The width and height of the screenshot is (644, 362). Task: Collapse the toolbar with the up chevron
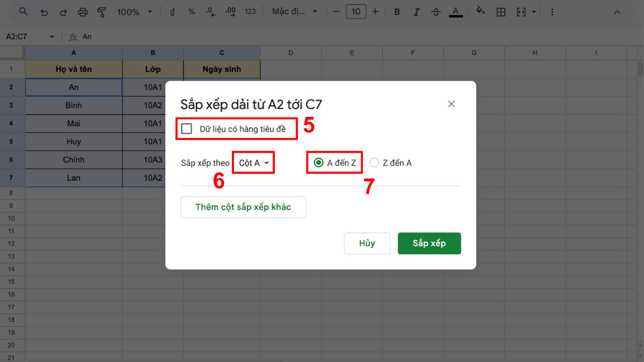(x=617, y=12)
